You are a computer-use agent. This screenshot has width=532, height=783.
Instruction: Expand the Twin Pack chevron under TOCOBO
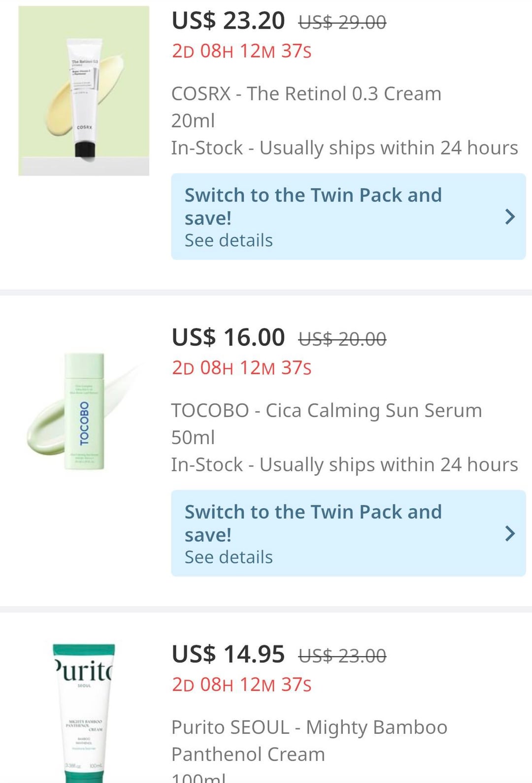pyautogui.click(x=510, y=533)
